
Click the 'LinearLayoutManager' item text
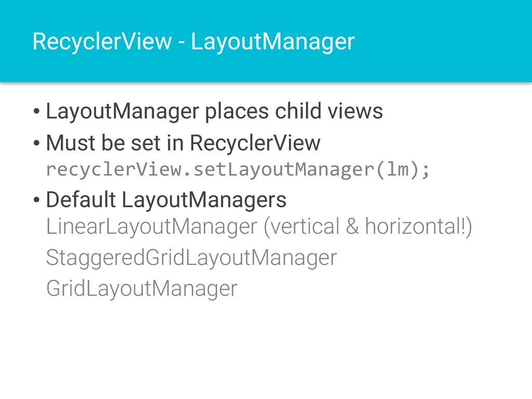tap(152, 227)
